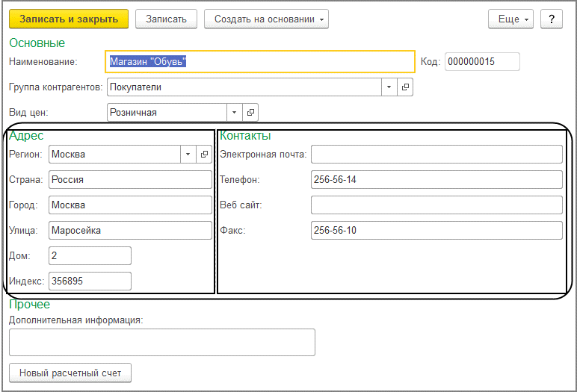Expand the Группа контрагентов dropdown arrow
The height and width of the screenshot is (392, 577).
pos(389,87)
